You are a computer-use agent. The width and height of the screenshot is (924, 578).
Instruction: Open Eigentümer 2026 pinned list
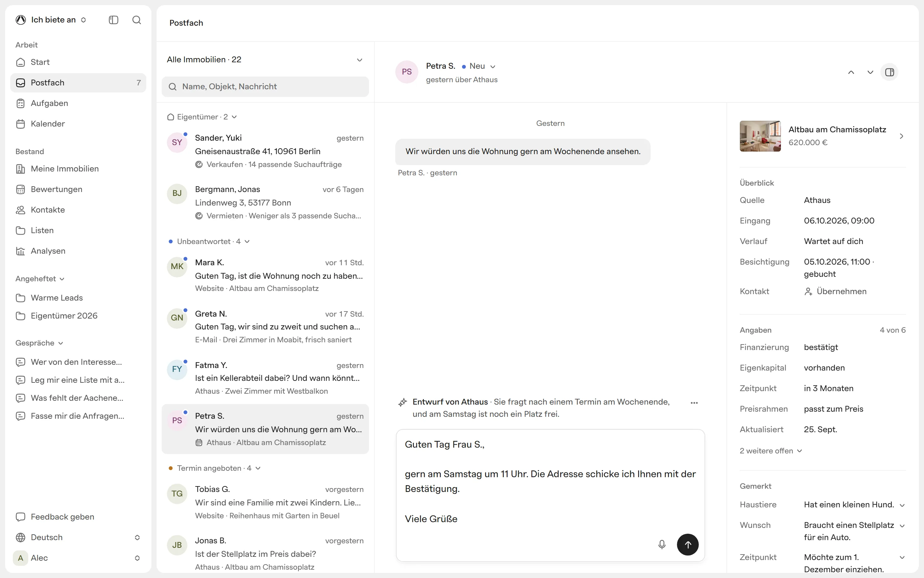(x=78, y=316)
